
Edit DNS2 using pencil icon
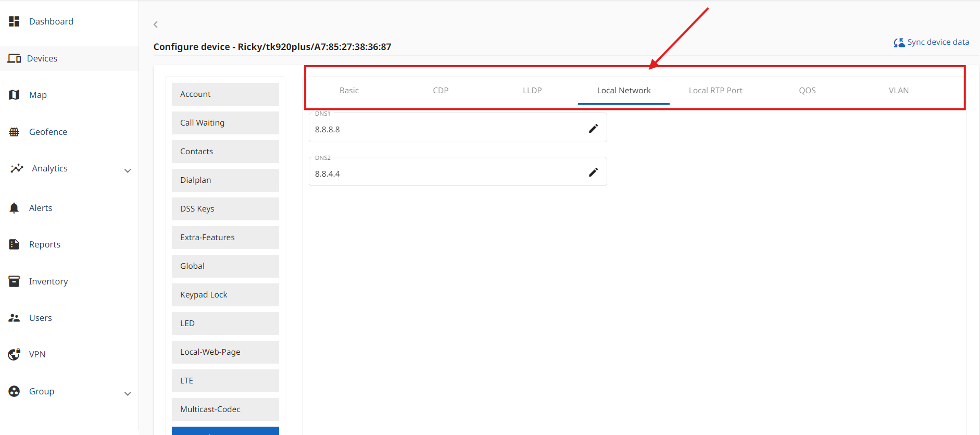click(x=593, y=172)
